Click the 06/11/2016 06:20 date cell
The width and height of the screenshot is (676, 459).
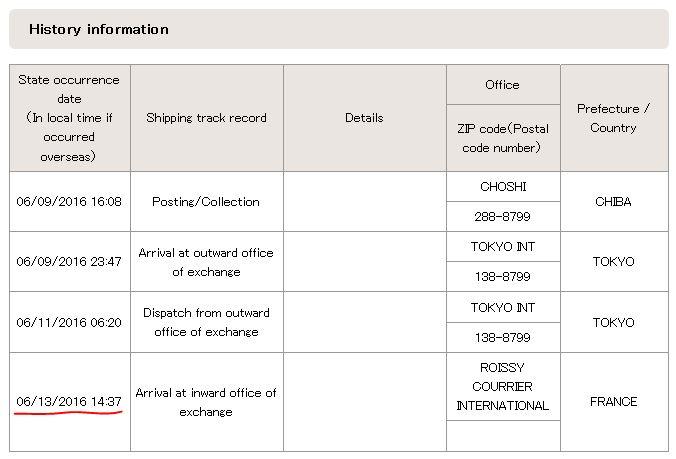click(69, 322)
